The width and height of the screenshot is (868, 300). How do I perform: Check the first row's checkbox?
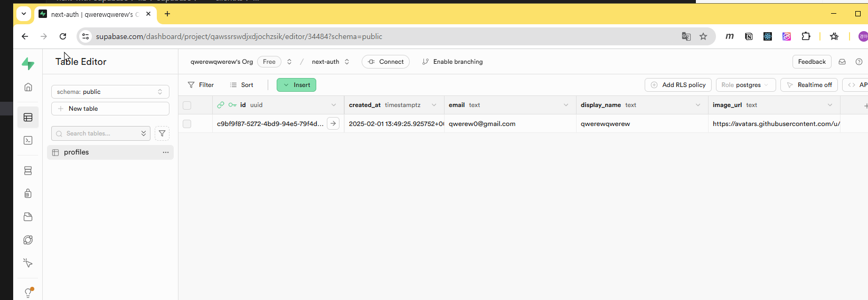coord(187,124)
